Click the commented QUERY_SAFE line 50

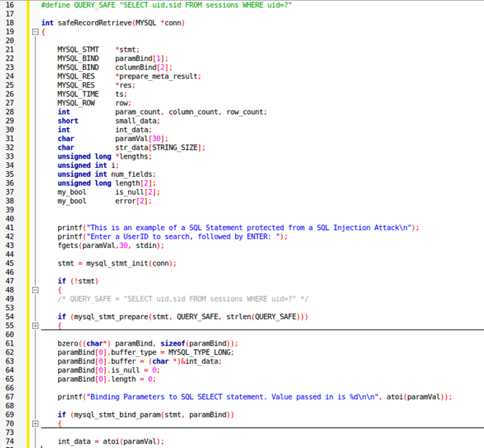pos(183,298)
